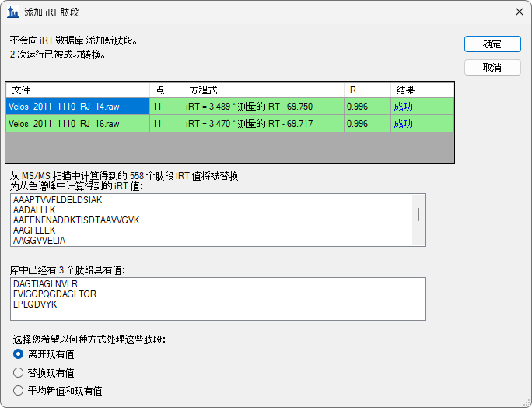Select 替换现有值 radio option

click(19, 373)
